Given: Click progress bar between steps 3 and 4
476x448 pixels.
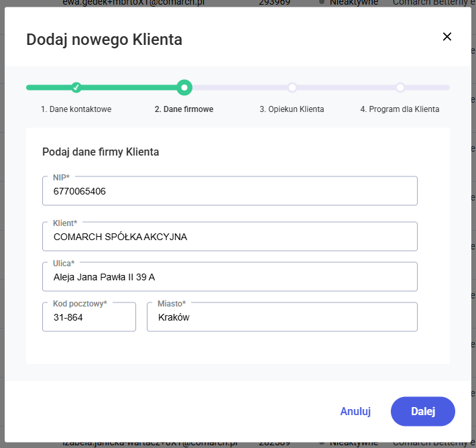Looking at the screenshot, I should (x=346, y=87).
